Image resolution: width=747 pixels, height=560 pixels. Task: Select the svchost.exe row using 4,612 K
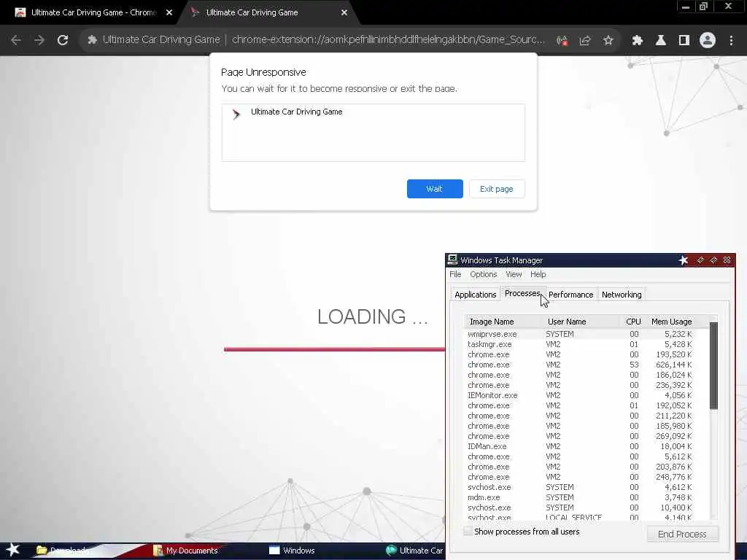[580, 487]
